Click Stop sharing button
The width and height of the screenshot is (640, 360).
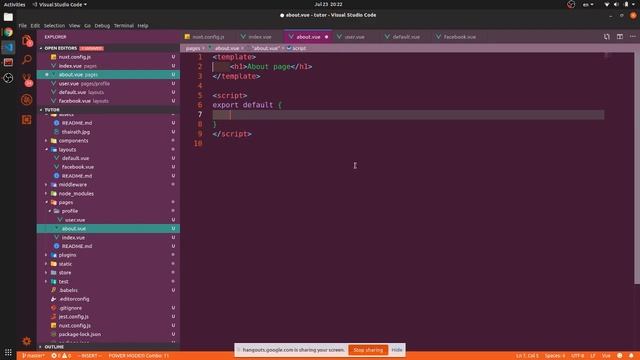[x=368, y=350]
